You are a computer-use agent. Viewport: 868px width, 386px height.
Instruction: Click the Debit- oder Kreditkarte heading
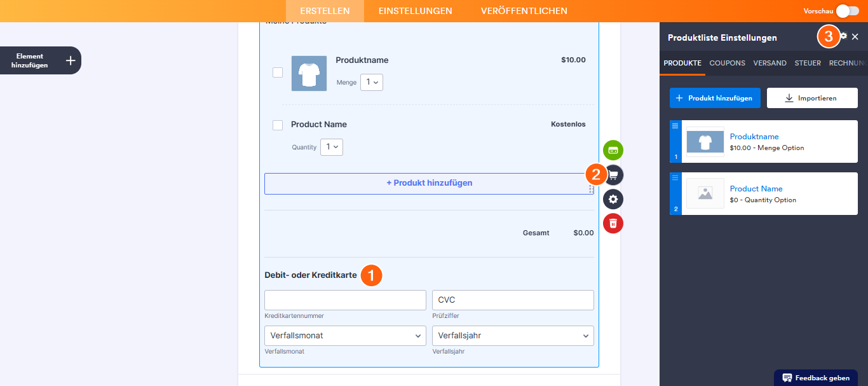pyautogui.click(x=311, y=275)
